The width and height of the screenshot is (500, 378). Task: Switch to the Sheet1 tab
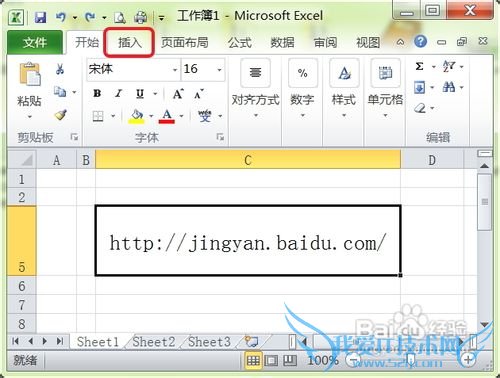coord(98,341)
